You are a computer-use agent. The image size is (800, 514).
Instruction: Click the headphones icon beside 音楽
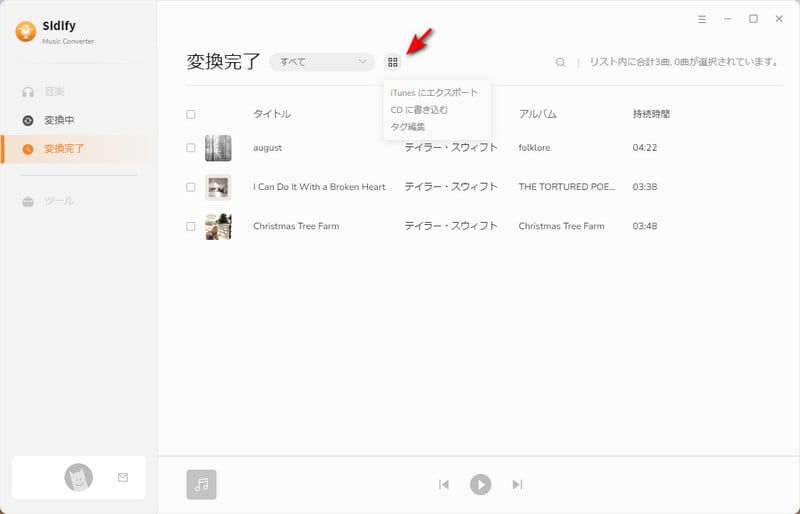tap(28, 92)
